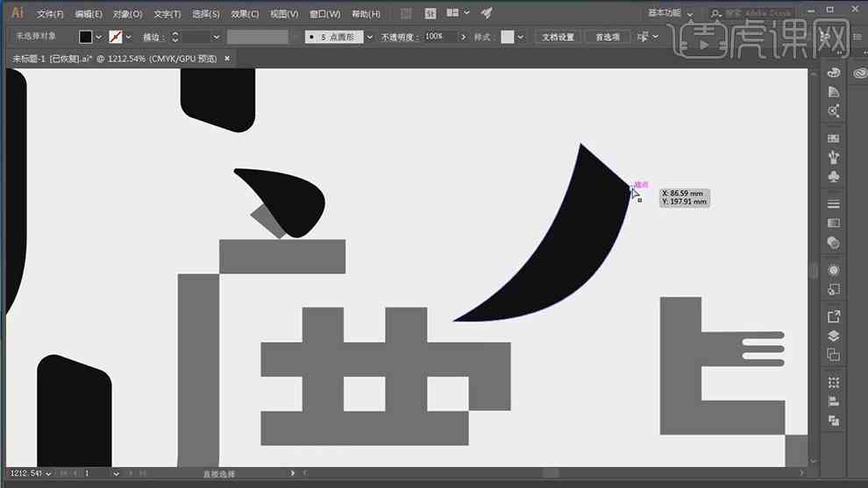The image size is (868, 488).
Task: Expand the Arrange Documents dropdown arrow
Action: click(x=466, y=13)
